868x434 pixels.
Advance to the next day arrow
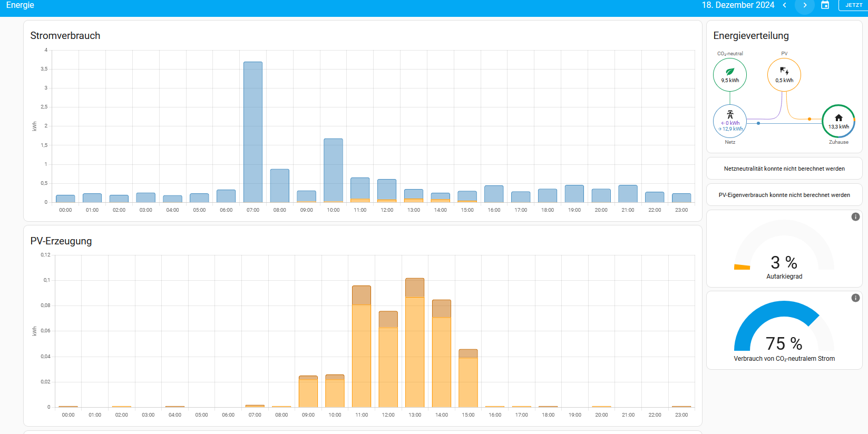coord(804,5)
